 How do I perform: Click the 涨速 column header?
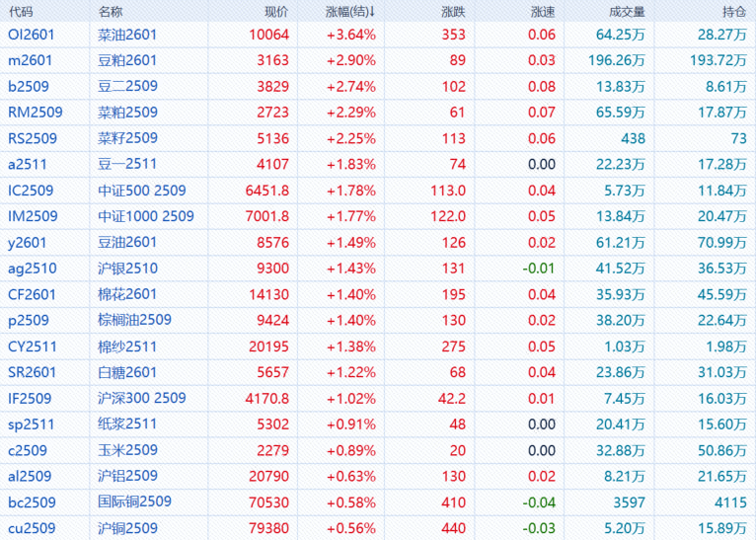[543, 12]
